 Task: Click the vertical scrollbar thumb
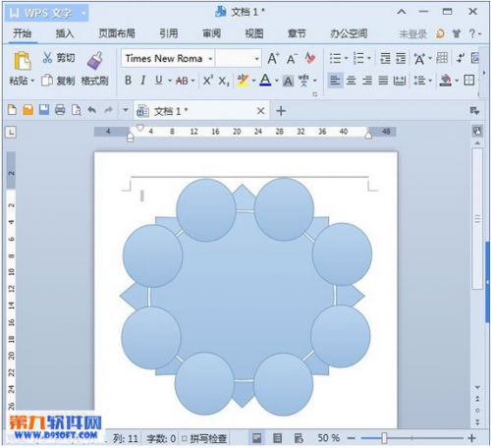(x=477, y=219)
